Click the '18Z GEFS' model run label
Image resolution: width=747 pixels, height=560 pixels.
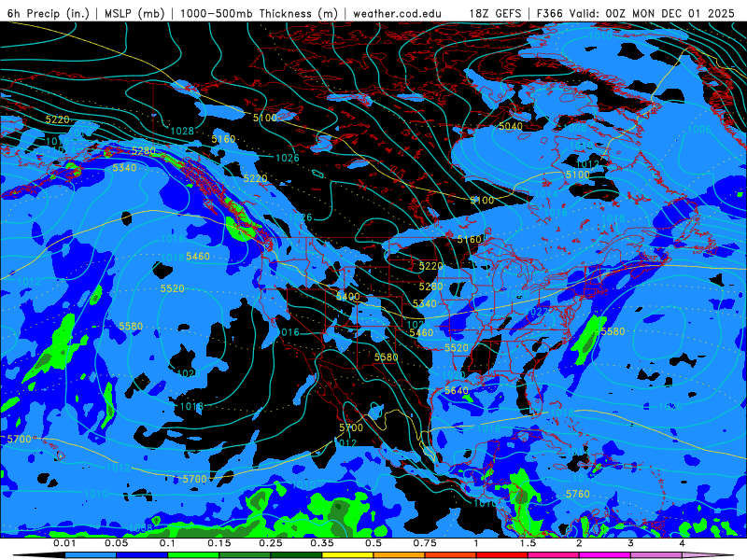click(x=496, y=13)
